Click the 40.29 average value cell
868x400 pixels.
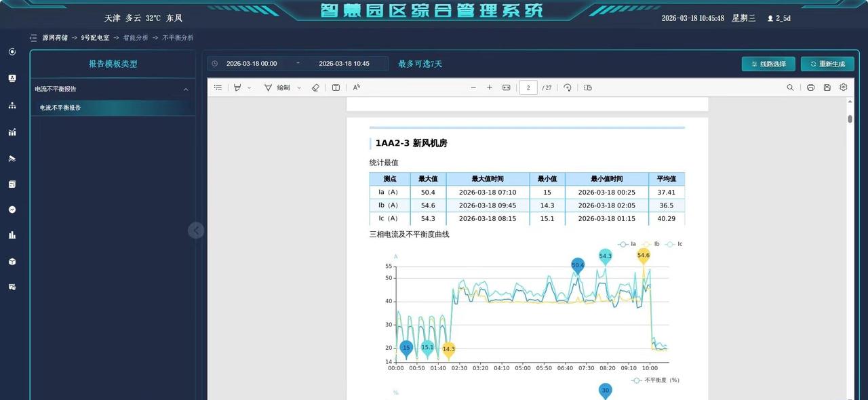(667, 218)
